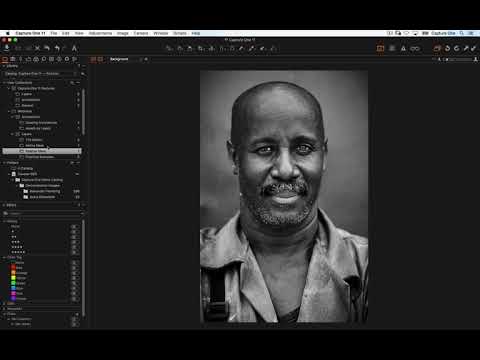Open macOS Spotlight search icon
The width and height of the screenshot is (480, 360).
pyautogui.click(x=462, y=33)
